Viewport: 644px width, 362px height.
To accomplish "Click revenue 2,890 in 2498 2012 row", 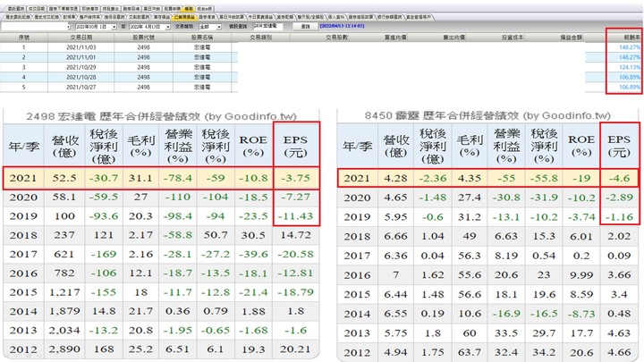I will 64,349.
